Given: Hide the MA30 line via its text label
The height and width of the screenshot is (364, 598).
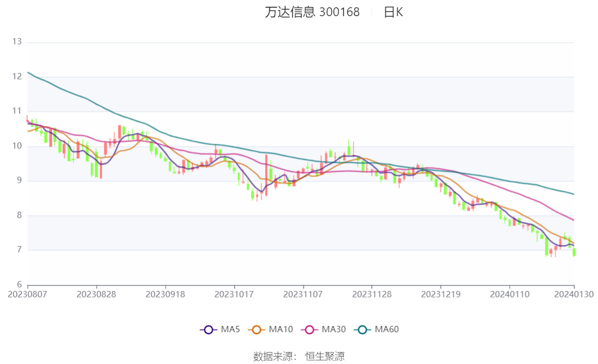Looking at the screenshot, I should pos(333,330).
